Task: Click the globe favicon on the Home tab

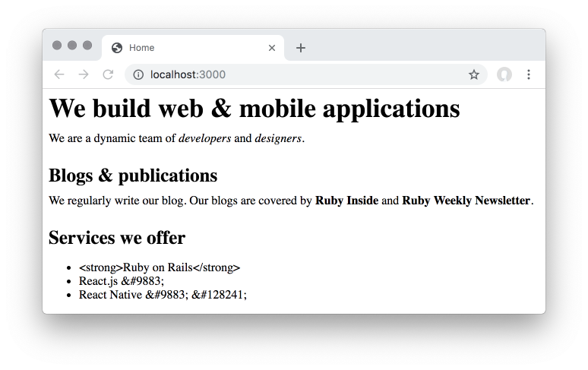Action: pyautogui.click(x=117, y=48)
